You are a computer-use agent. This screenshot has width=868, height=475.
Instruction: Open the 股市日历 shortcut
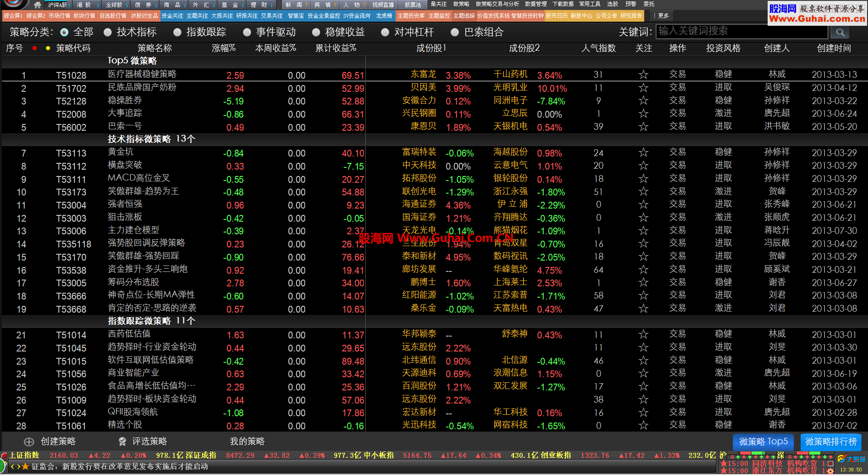(x=557, y=16)
